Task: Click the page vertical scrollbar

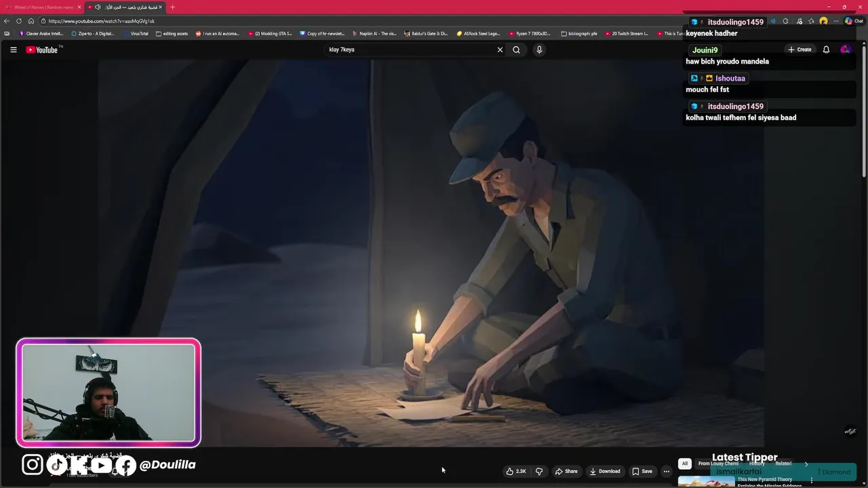Action: click(x=864, y=112)
